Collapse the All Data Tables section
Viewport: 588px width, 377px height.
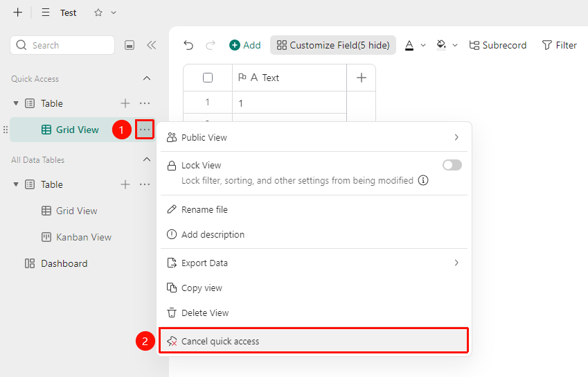point(147,159)
